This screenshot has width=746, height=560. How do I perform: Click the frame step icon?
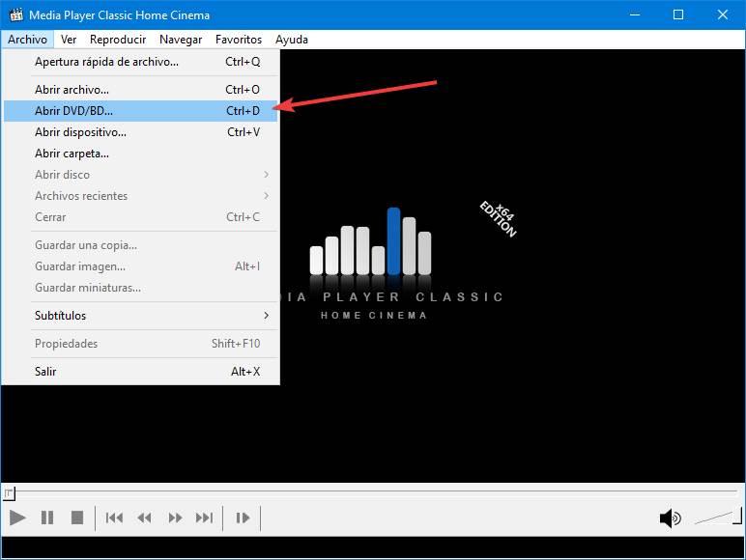(x=243, y=518)
